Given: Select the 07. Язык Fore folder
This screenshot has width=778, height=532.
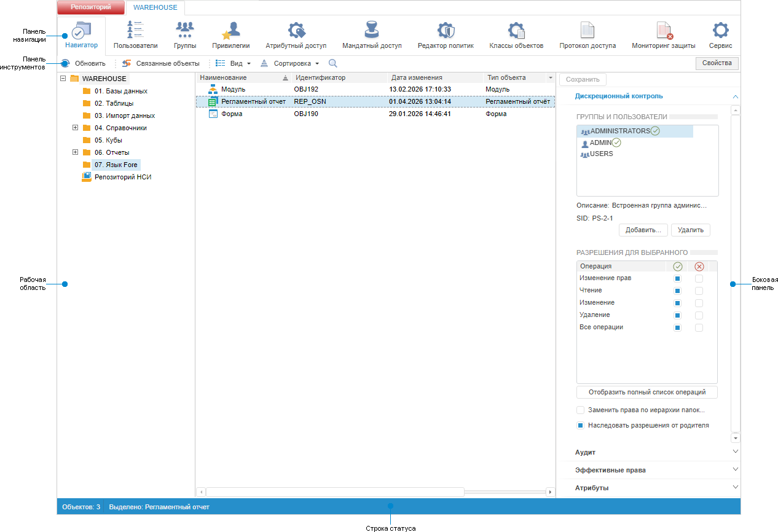Looking at the screenshot, I should (116, 165).
